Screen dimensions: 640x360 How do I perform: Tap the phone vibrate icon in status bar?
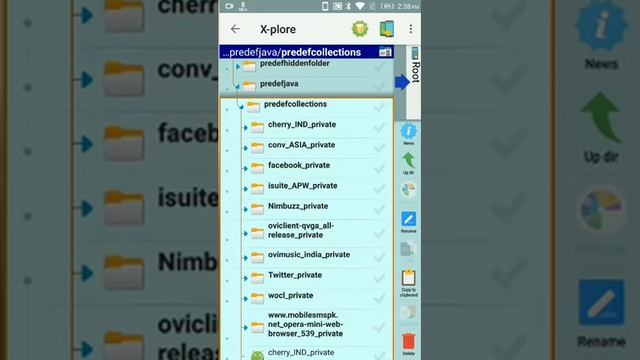[325, 6]
